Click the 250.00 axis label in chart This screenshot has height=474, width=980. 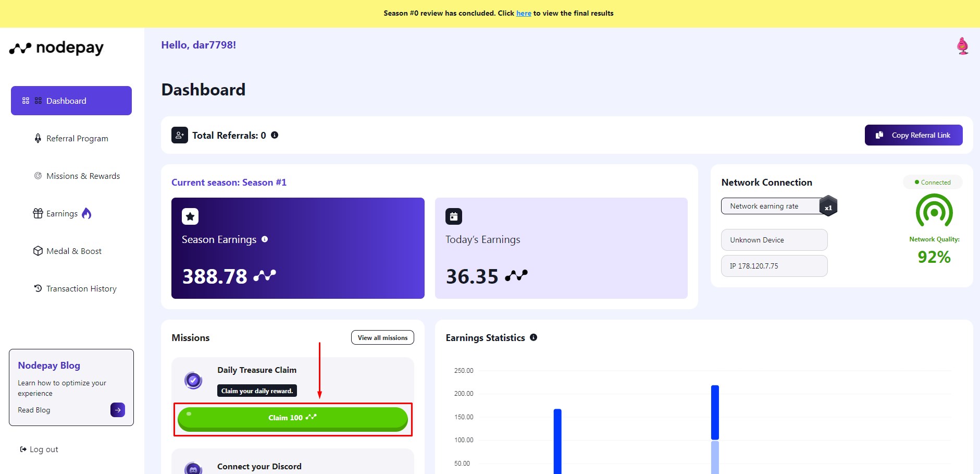click(x=464, y=371)
